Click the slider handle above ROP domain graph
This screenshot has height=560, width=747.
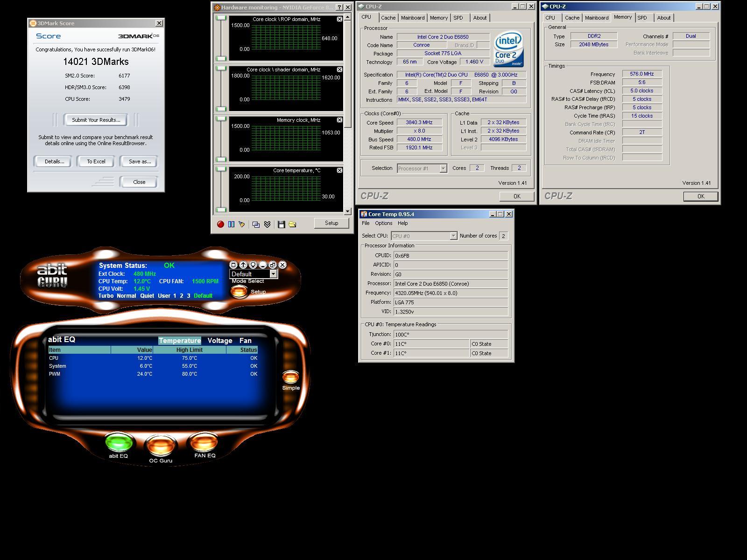tap(221, 18)
